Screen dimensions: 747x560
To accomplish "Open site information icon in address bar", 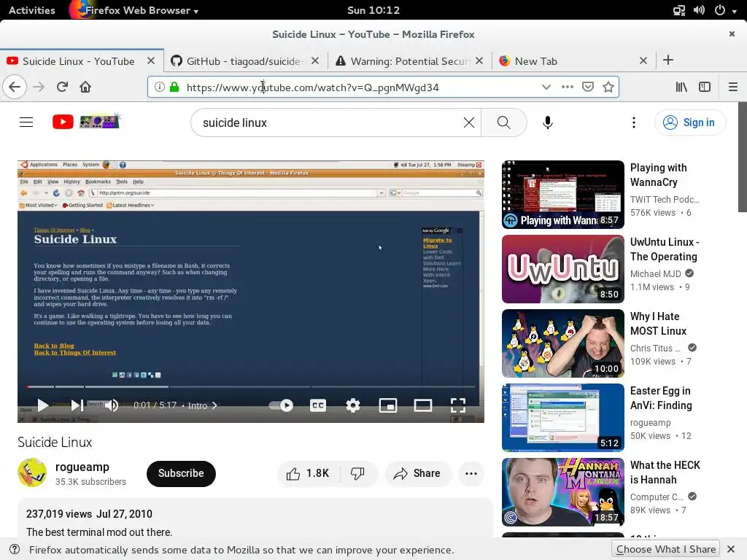I will (x=160, y=87).
